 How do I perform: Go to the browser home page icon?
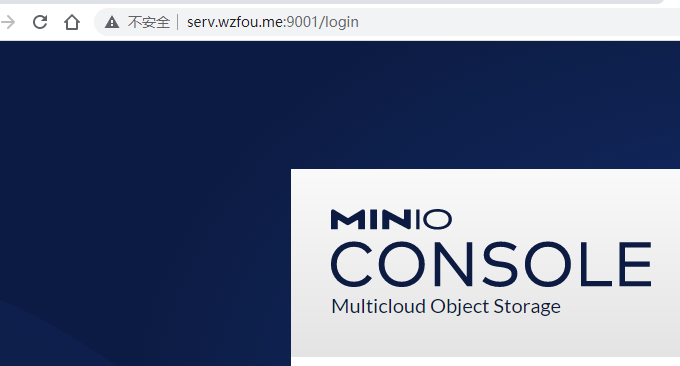click(72, 22)
